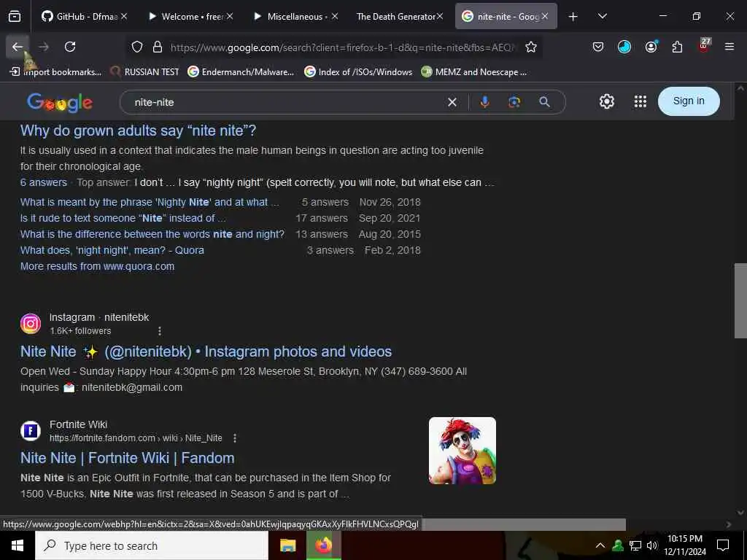Click the page vertical scrollbar thumb
Viewport: 747px width, 560px height.
coord(740,300)
